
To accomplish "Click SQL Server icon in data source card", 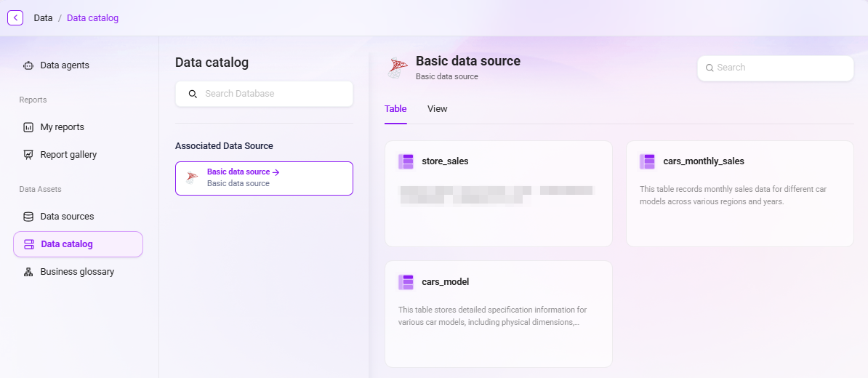I will 192,178.
